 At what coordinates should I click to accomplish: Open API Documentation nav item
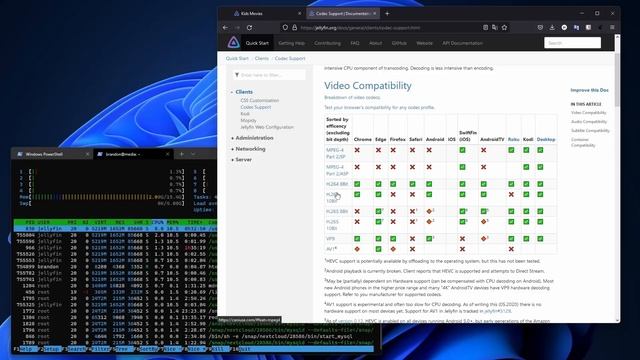click(462, 43)
